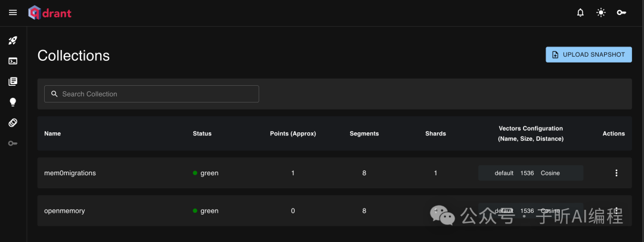Click the Status column header
The height and width of the screenshot is (242, 644).
[x=202, y=134]
